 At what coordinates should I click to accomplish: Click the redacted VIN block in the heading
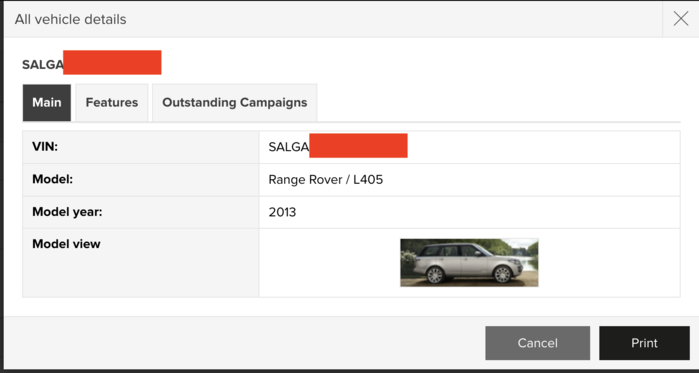tap(112, 62)
